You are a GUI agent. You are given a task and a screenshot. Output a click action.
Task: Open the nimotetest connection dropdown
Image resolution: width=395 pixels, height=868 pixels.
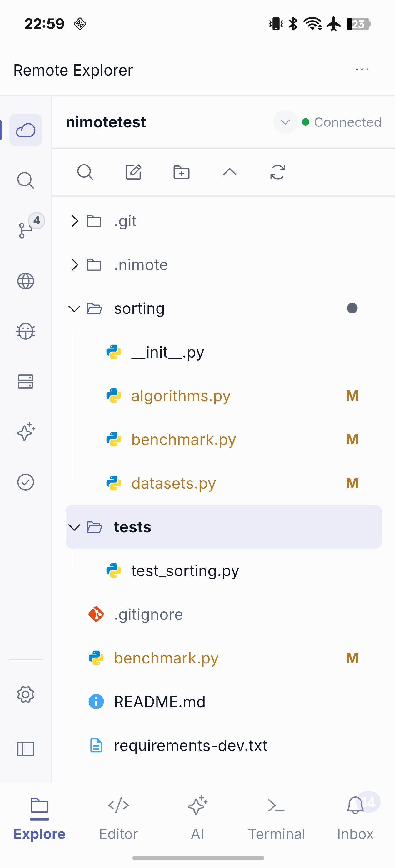[x=285, y=122]
